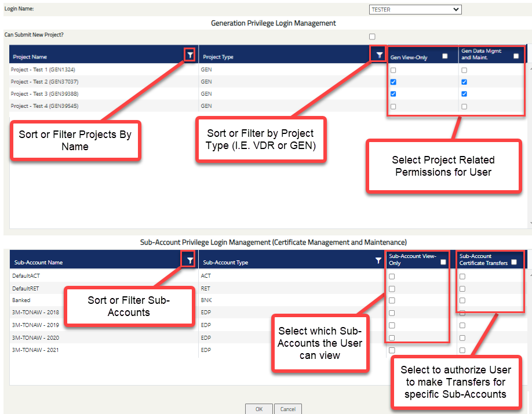Click filter icon on Sub-Account Name column
Viewport: 532px width, 414px height.
click(189, 261)
